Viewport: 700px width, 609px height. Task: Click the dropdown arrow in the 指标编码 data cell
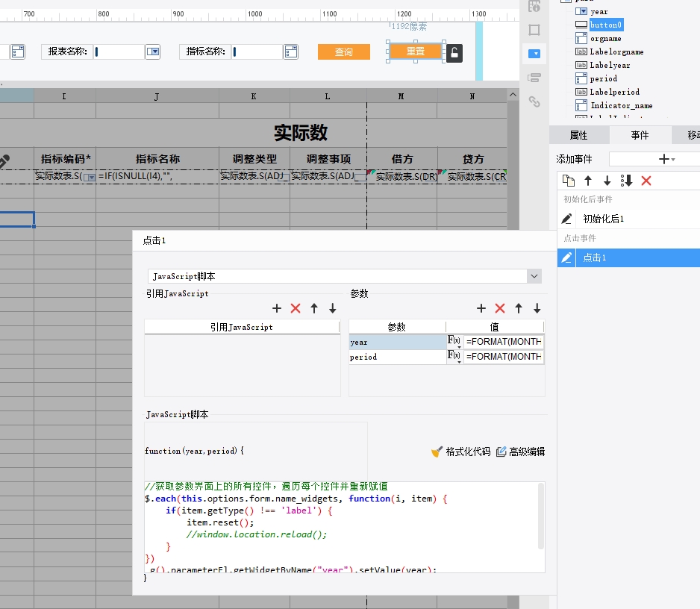point(90,178)
